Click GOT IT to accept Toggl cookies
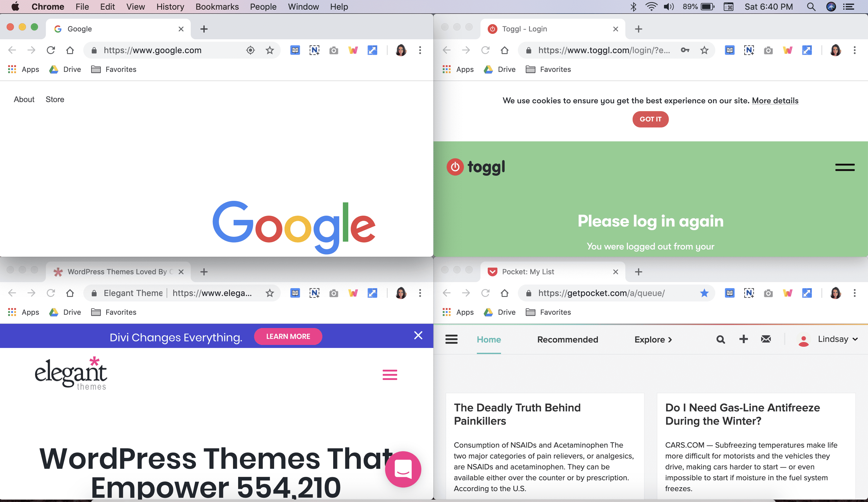 [650, 119]
